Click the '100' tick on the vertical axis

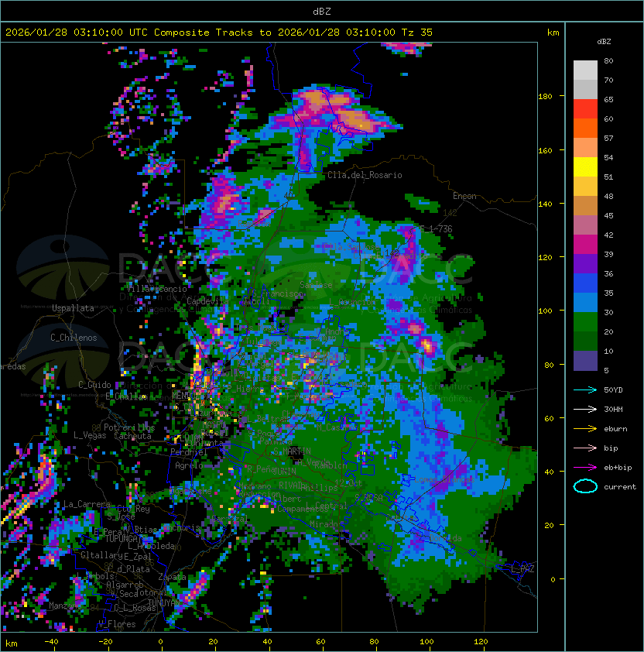[545, 311]
